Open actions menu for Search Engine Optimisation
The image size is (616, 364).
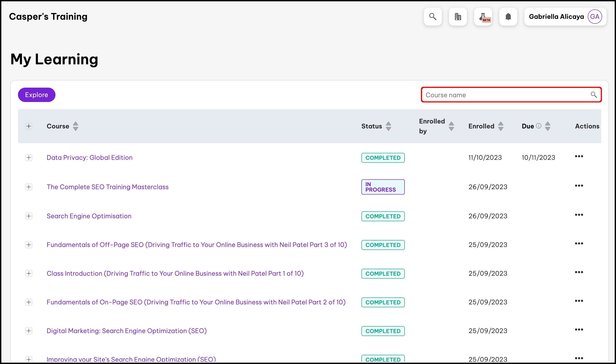579,215
